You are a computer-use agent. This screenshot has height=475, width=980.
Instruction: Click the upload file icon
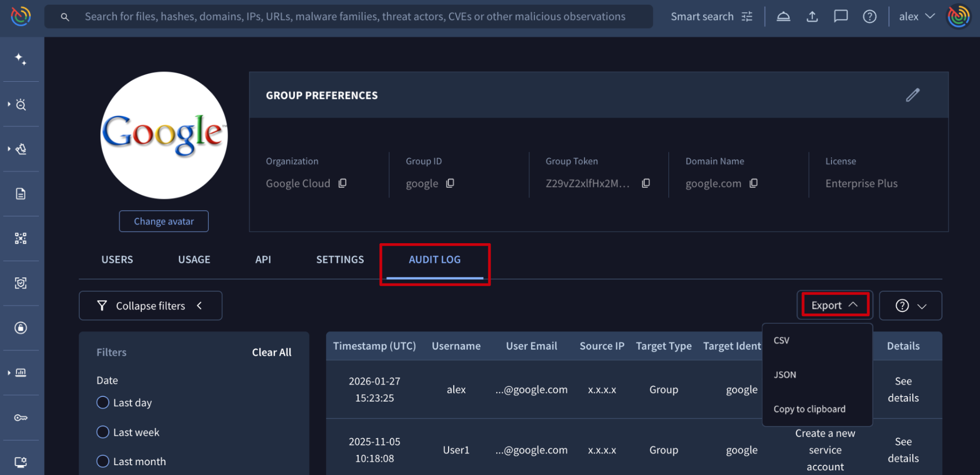812,17
